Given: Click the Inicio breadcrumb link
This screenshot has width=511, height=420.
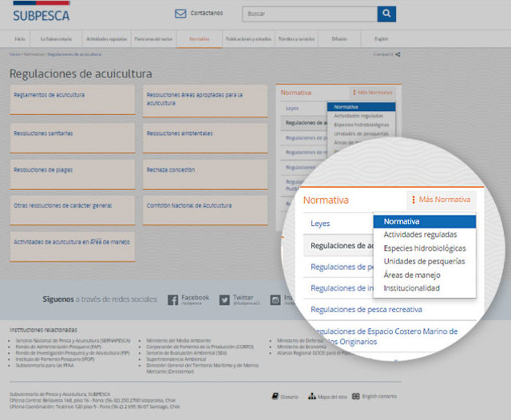Looking at the screenshot, I should point(14,54).
